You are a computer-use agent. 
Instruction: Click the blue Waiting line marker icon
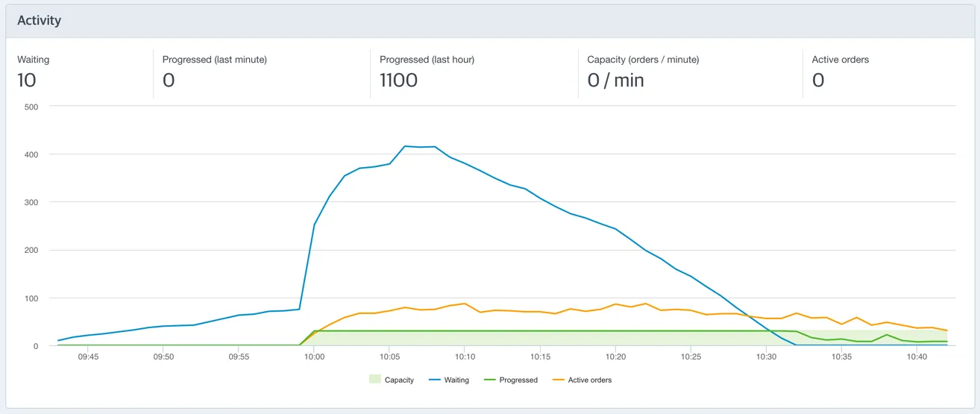[434, 380]
